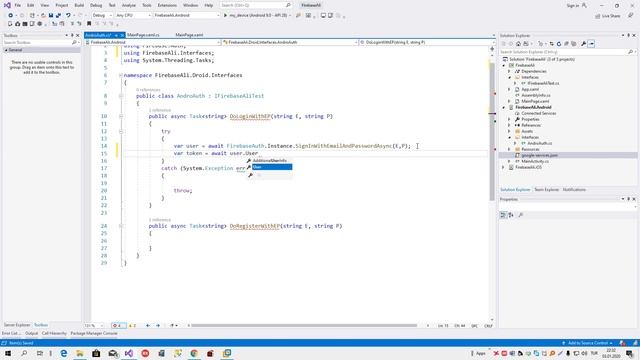Click the editor vertical scrollbar thumb
Screen dimensions: 640x360
click(492, 131)
